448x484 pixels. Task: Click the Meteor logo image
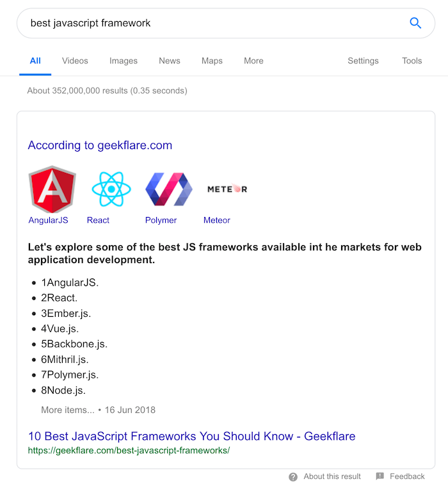tap(227, 189)
